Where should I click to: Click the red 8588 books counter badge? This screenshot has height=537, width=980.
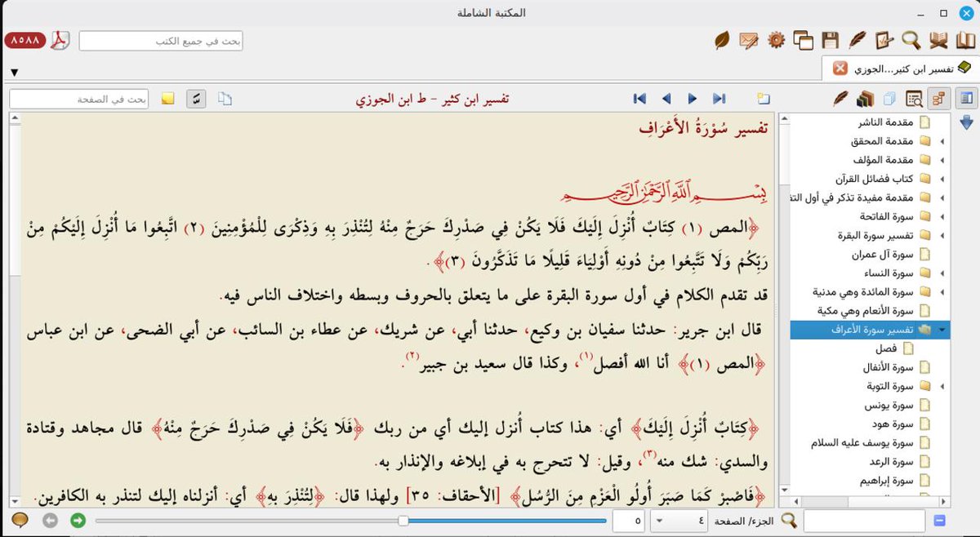coord(26,40)
